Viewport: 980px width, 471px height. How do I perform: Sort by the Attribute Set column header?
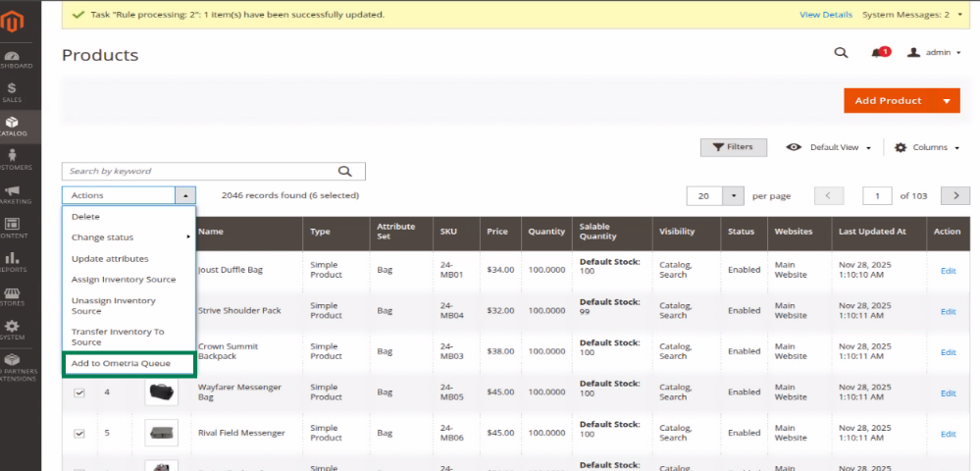[401, 232]
